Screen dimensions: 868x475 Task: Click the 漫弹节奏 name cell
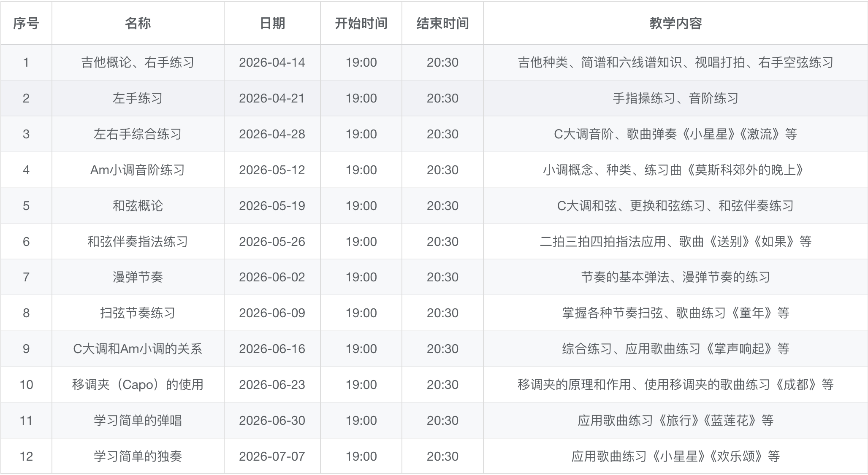click(x=138, y=277)
